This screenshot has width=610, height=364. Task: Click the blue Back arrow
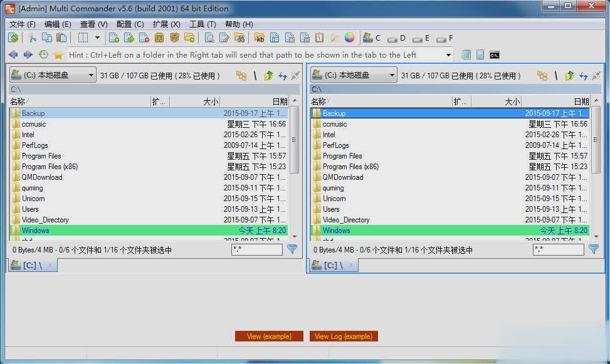pos(13,55)
